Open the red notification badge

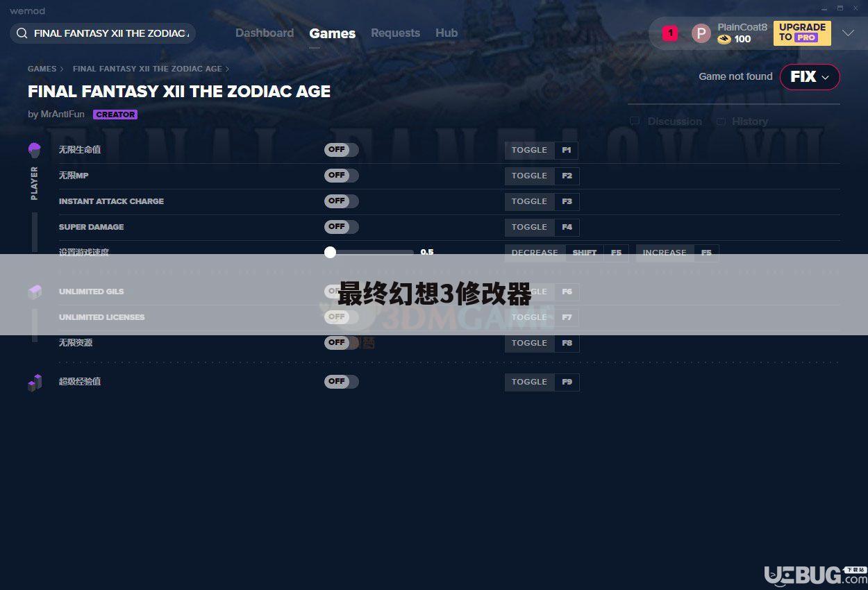pyautogui.click(x=670, y=33)
